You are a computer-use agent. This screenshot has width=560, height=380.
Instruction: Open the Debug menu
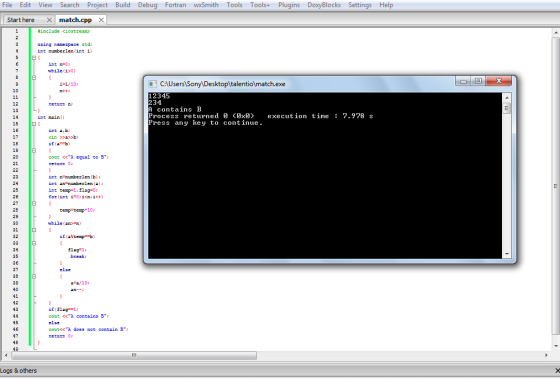[x=147, y=5]
